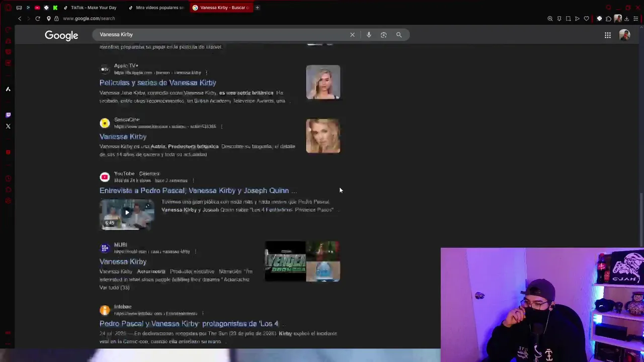The width and height of the screenshot is (644, 362).
Task: Open the YouTube pinned tab
Action: pos(37,8)
